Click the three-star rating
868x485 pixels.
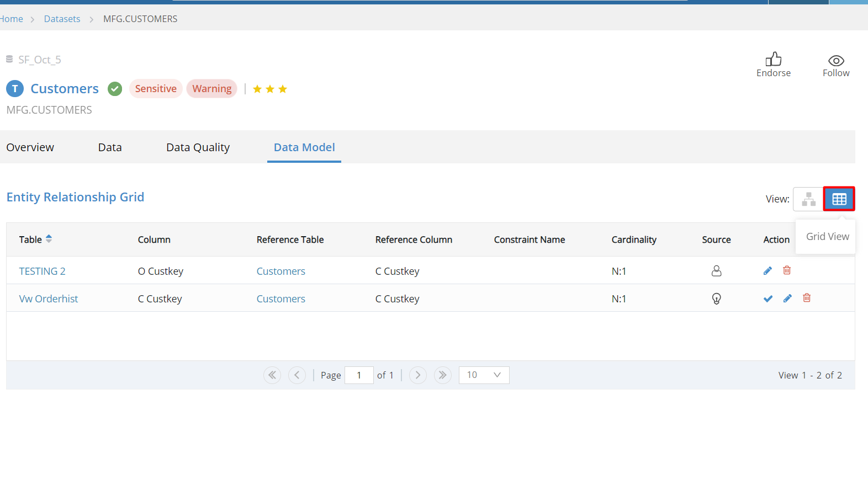tap(270, 89)
